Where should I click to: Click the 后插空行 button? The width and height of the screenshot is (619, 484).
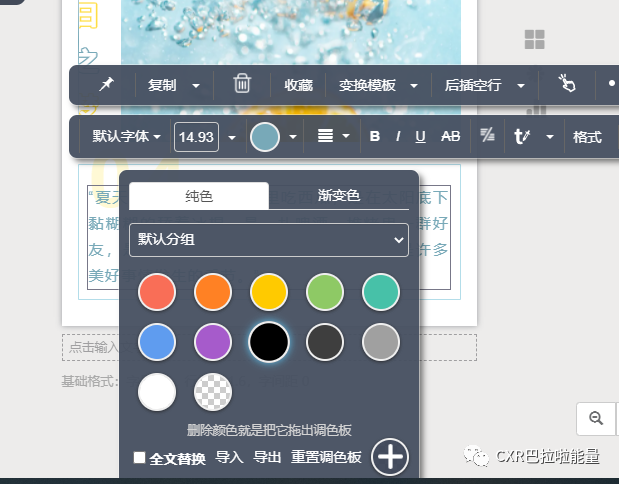tap(473, 85)
